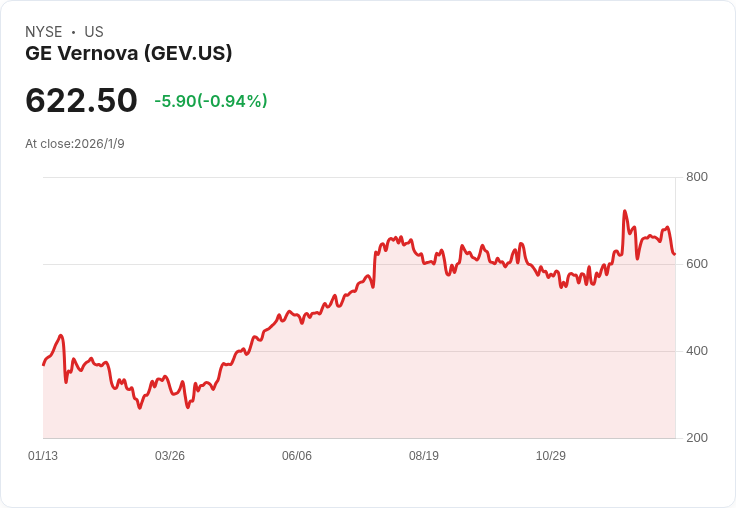Open the GE Vernova (GEV.US) title
The width and height of the screenshot is (736, 508).
pyautogui.click(x=129, y=53)
